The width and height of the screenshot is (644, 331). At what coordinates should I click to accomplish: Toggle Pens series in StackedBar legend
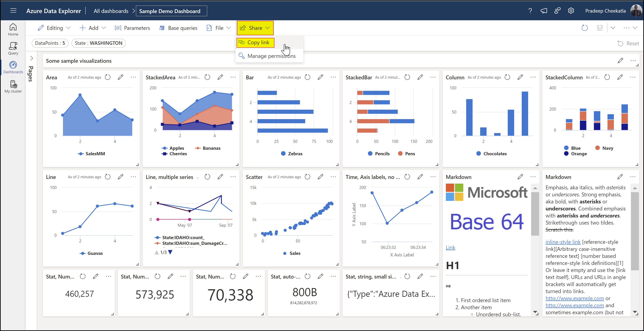click(407, 154)
